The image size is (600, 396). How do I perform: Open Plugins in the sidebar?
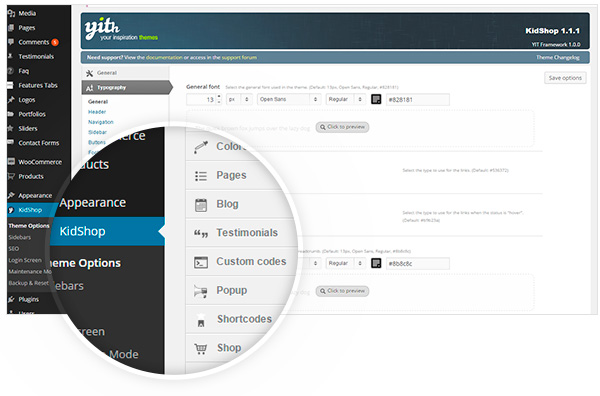[x=29, y=299]
